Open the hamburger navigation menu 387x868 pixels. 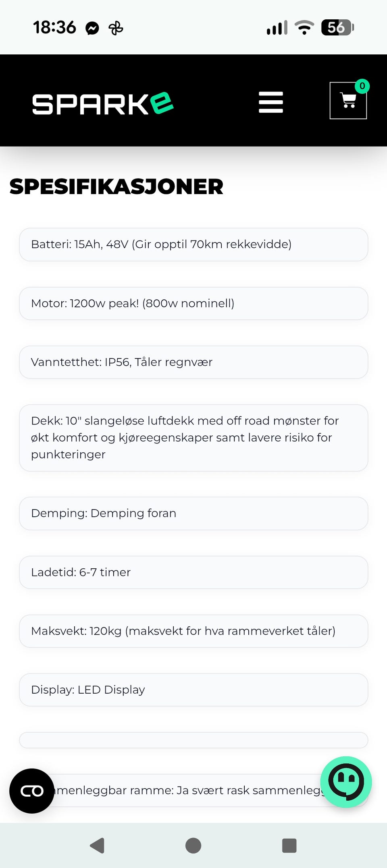point(271,102)
